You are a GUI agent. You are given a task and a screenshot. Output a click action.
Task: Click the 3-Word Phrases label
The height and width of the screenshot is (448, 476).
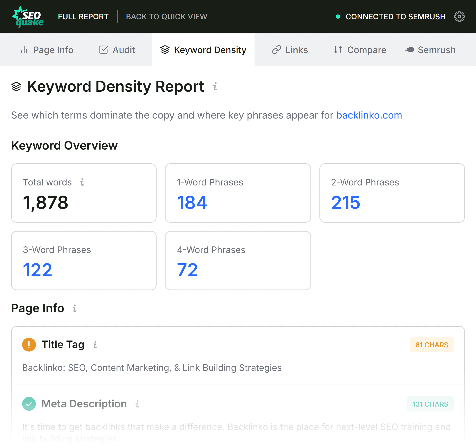coord(57,250)
